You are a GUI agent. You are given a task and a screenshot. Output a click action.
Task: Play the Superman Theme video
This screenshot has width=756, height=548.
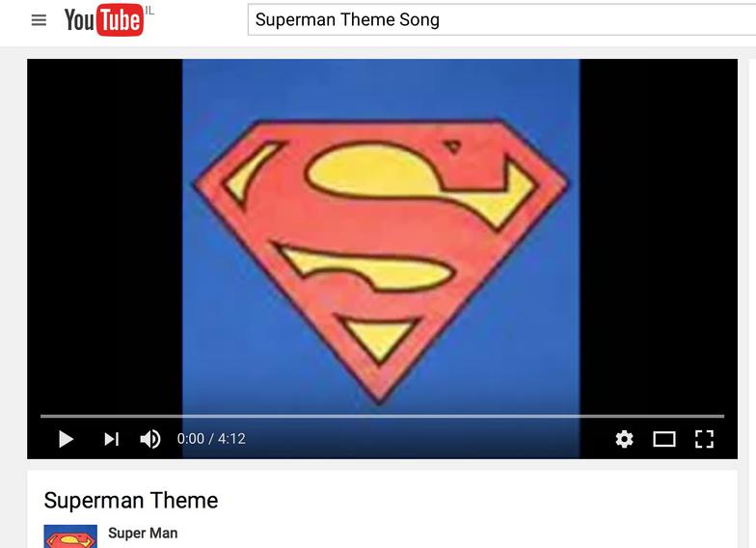coord(66,439)
